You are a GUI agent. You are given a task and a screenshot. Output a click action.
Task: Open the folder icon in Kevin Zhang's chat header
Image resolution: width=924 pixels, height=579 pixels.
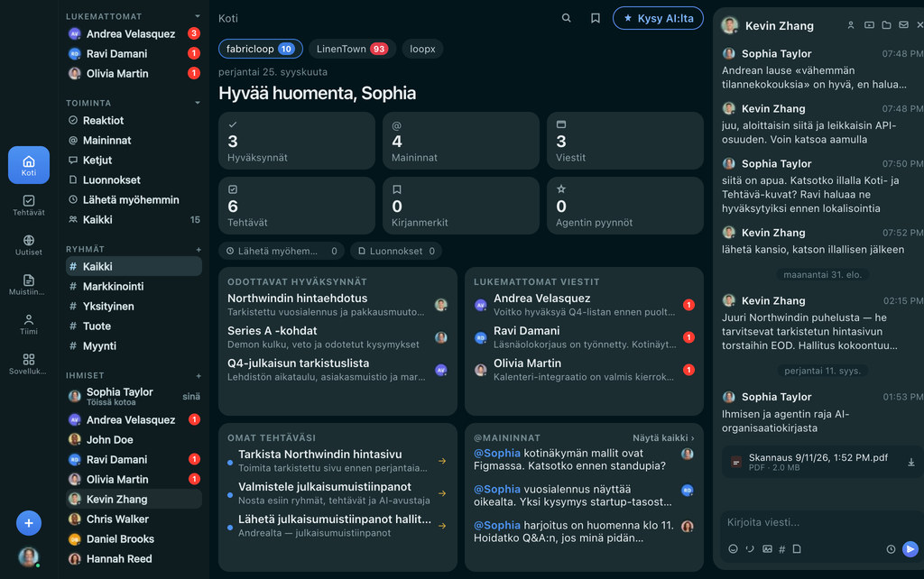[x=886, y=25]
